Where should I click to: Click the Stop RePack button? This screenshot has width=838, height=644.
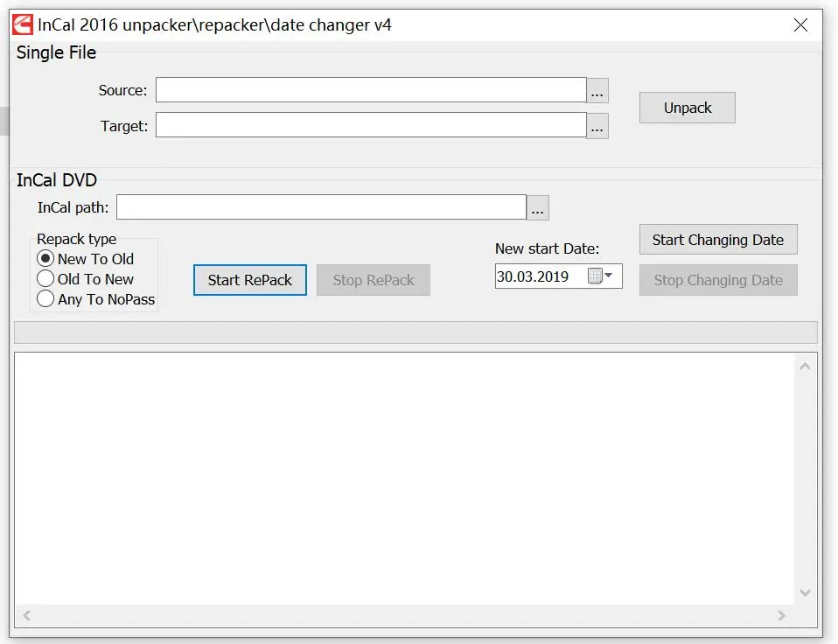coord(373,280)
